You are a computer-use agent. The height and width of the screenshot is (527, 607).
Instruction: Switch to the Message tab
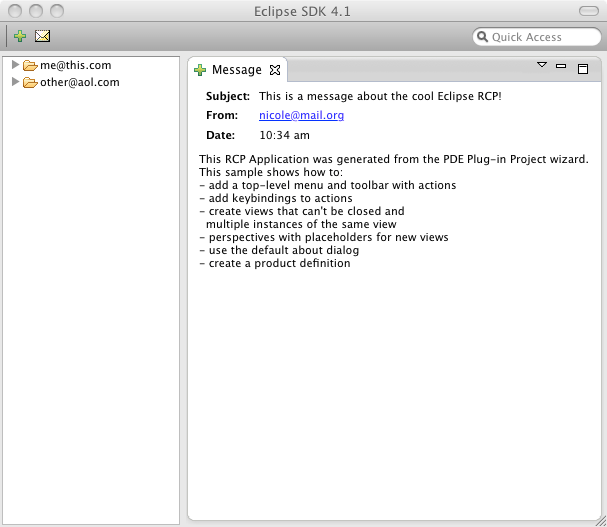click(236, 70)
